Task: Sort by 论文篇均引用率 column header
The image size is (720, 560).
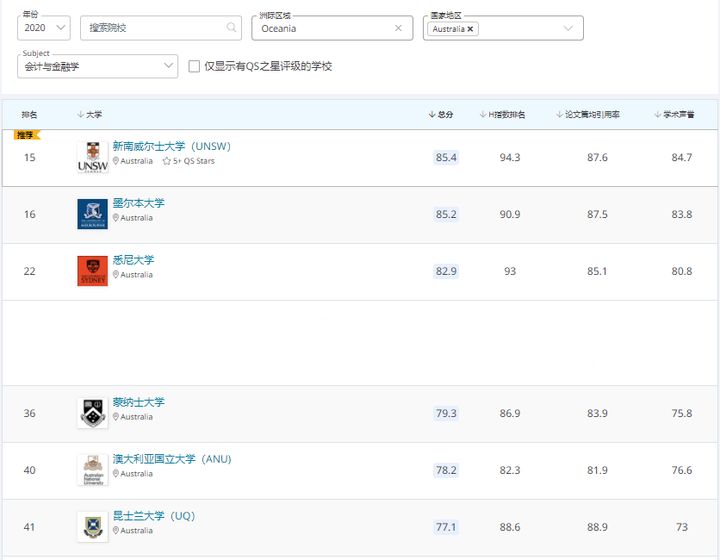Action: click(x=588, y=114)
